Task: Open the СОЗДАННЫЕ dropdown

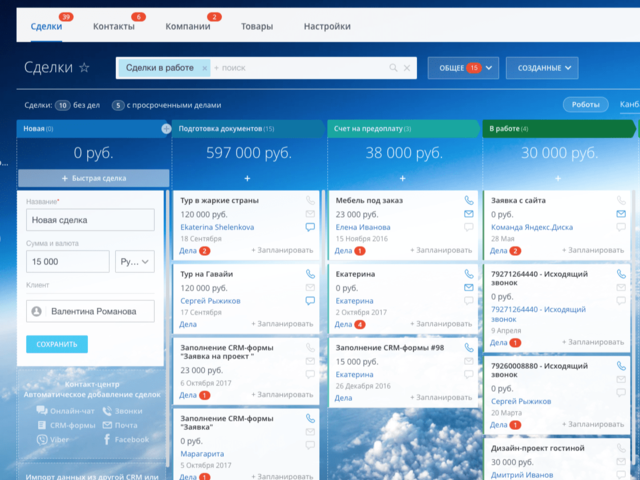Action: click(x=542, y=68)
